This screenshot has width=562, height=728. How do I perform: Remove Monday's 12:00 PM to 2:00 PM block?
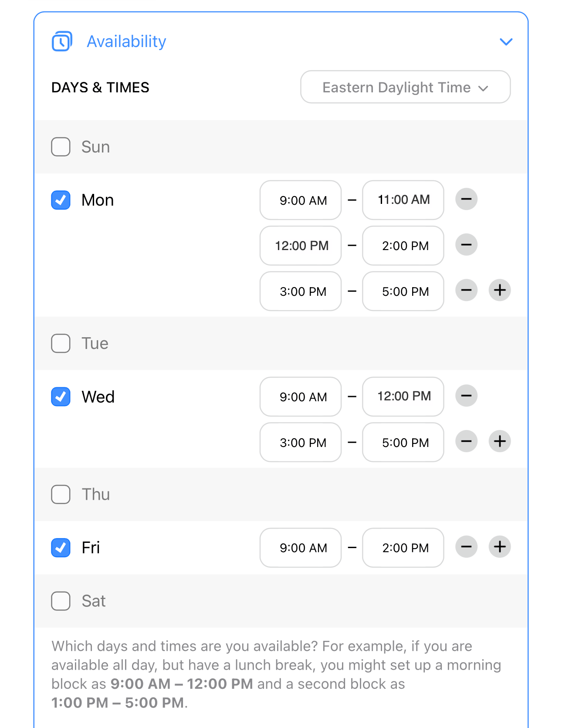click(x=466, y=245)
